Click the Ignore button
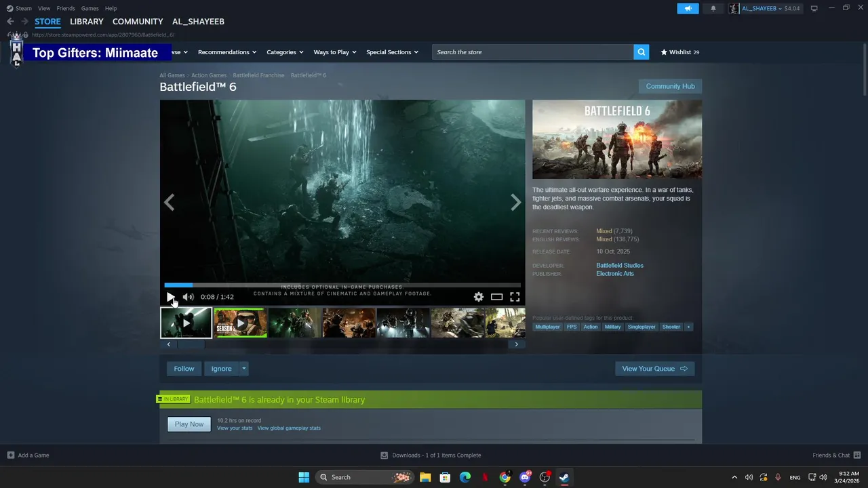The height and width of the screenshot is (488, 868). pyautogui.click(x=221, y=369)
